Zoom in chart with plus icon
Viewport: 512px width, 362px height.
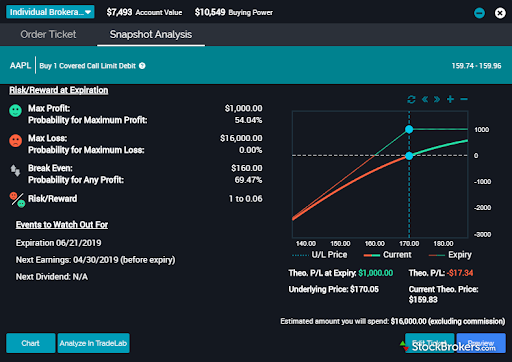450,99
